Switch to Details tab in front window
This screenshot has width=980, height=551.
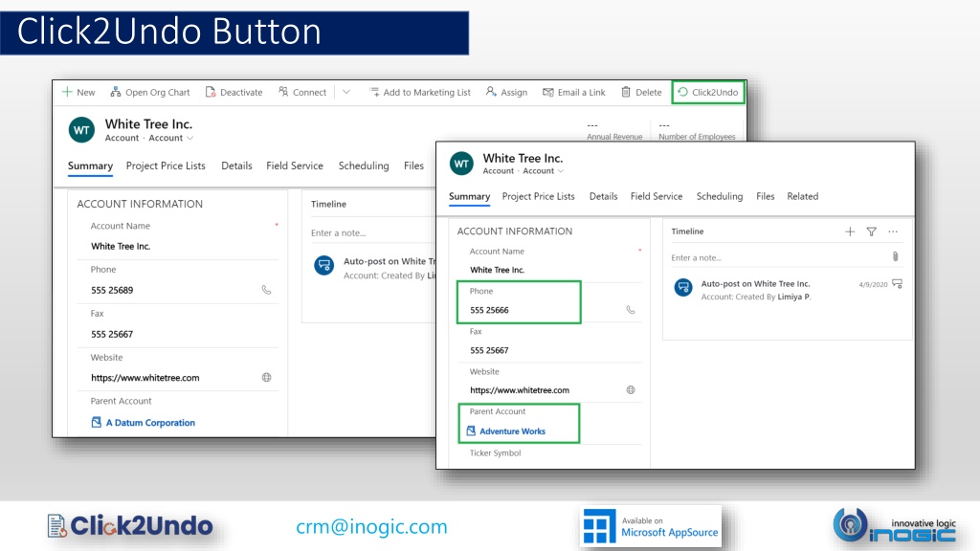tap(603, 197)
